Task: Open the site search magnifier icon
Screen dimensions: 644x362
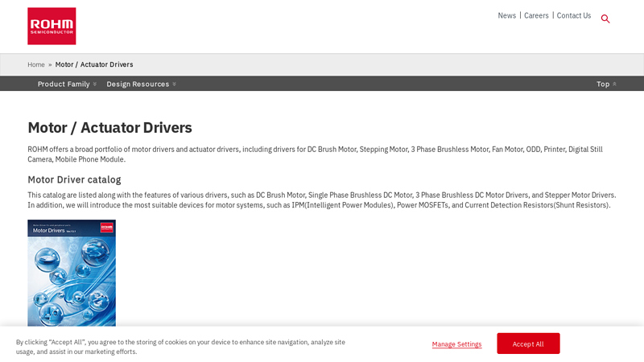Action: (x=605, y=19)
